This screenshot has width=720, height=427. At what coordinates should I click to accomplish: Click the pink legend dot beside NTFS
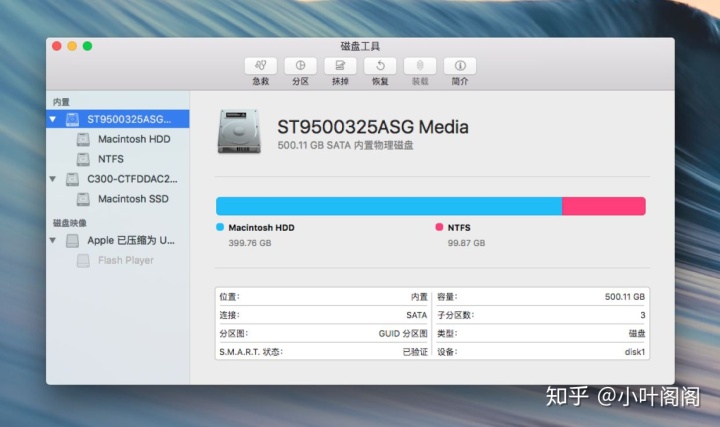[x=439, y=227]
